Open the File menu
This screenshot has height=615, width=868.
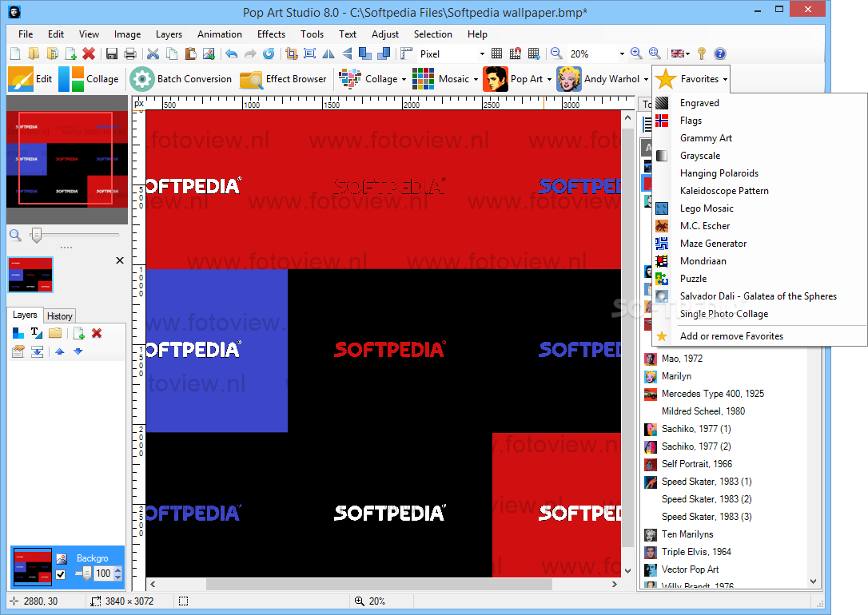tap(26, 34)
